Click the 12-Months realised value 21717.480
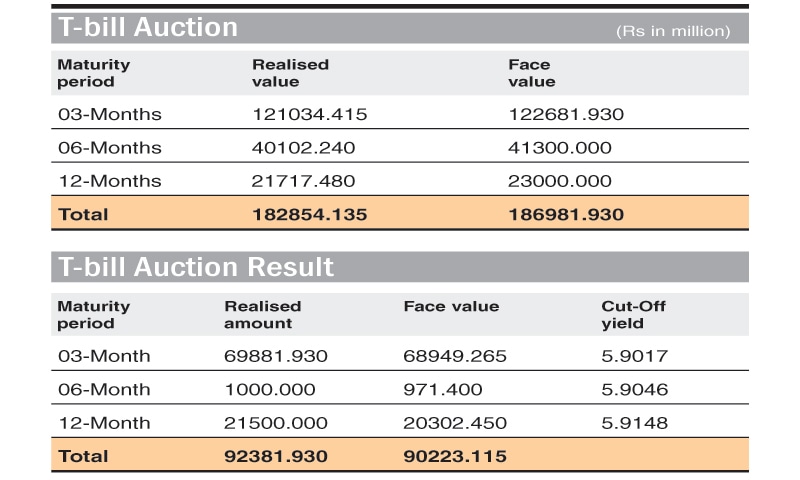Image resolution: width=800 pixels, height=480 pixels. (303, 181)
